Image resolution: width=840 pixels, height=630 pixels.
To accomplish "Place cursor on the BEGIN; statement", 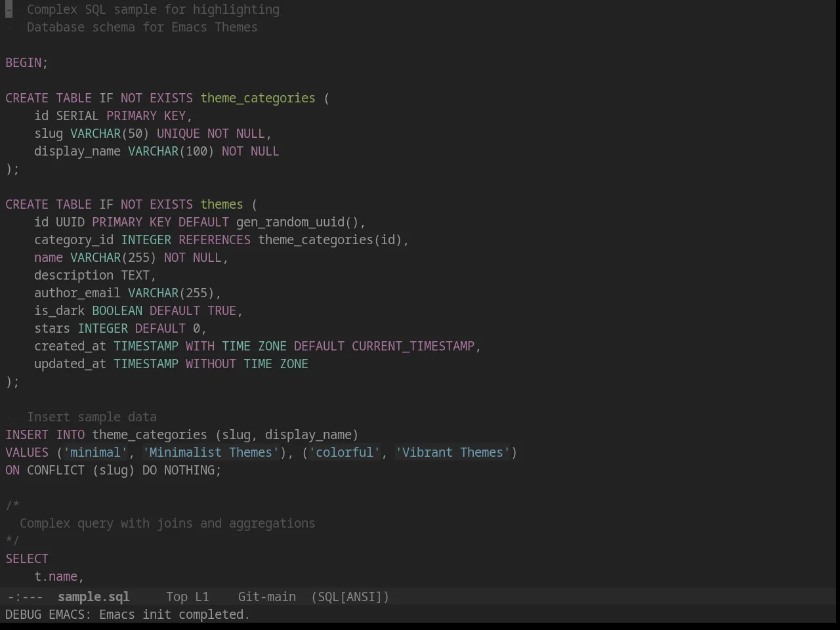I will 27,63.
